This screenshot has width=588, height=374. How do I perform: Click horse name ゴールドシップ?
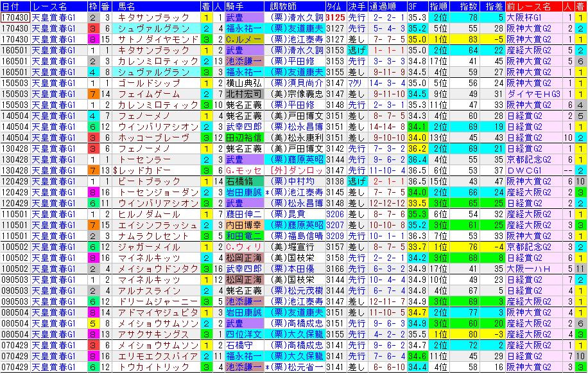[x=150, y=83]
